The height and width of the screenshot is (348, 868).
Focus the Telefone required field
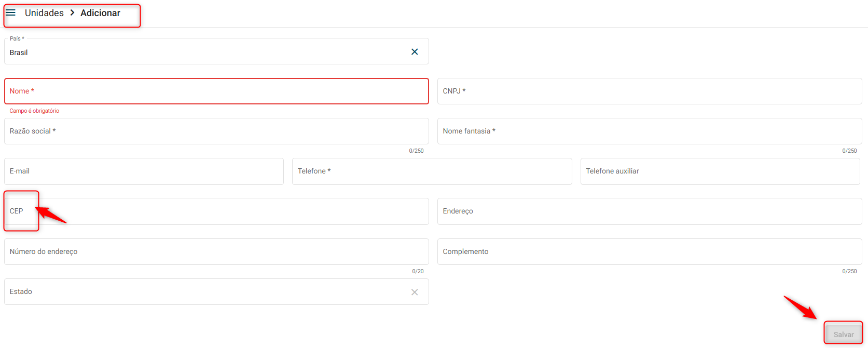[x=432, y=171]
